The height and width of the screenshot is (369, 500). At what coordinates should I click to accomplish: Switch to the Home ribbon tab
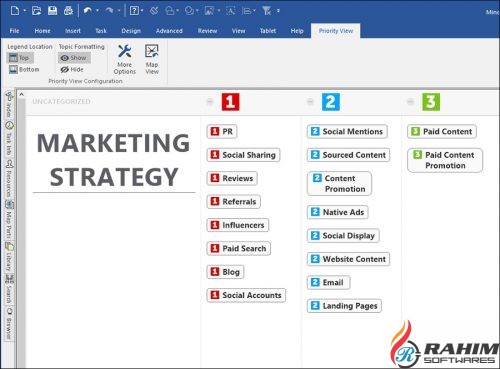[42, 31]
